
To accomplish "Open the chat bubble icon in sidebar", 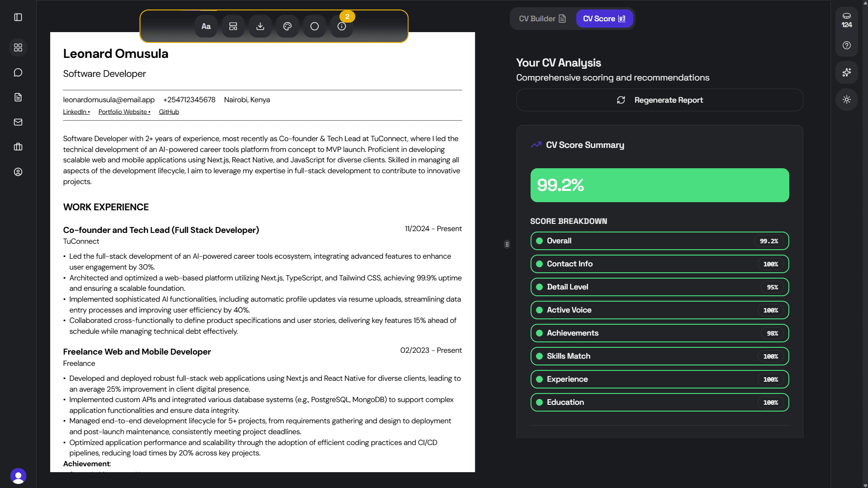I will tap(18, 72).
